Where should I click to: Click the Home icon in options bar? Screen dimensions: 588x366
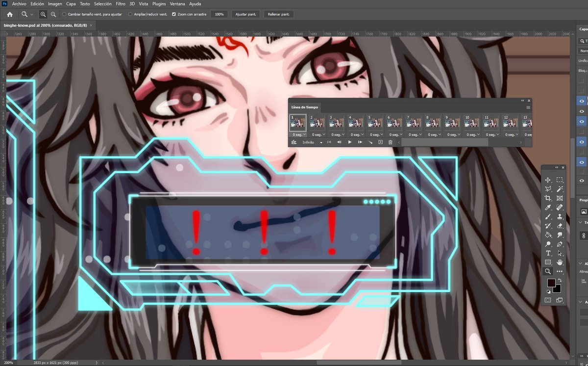(x=10, y=14)
